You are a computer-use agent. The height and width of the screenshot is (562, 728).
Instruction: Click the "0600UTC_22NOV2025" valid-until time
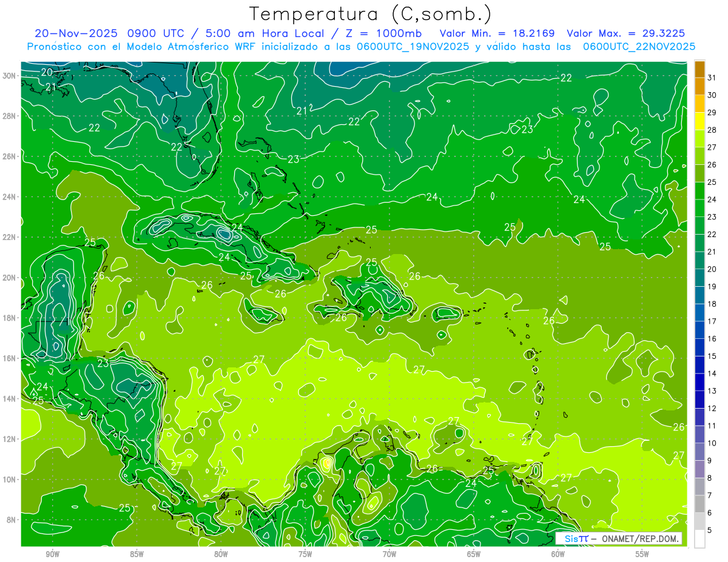pos(639,46)
